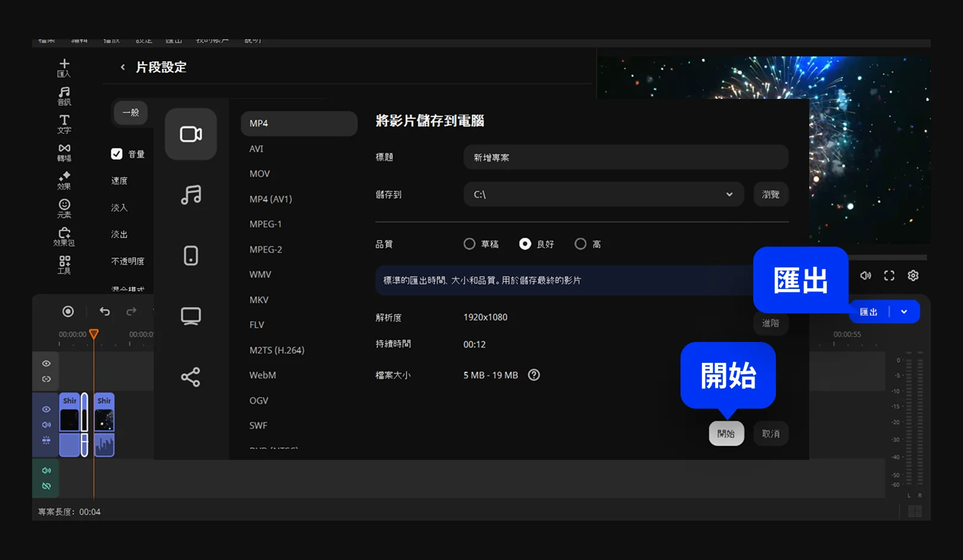Toggle link on top timeline track
Viewport: 963px width, 560px height.
[46, 379]
